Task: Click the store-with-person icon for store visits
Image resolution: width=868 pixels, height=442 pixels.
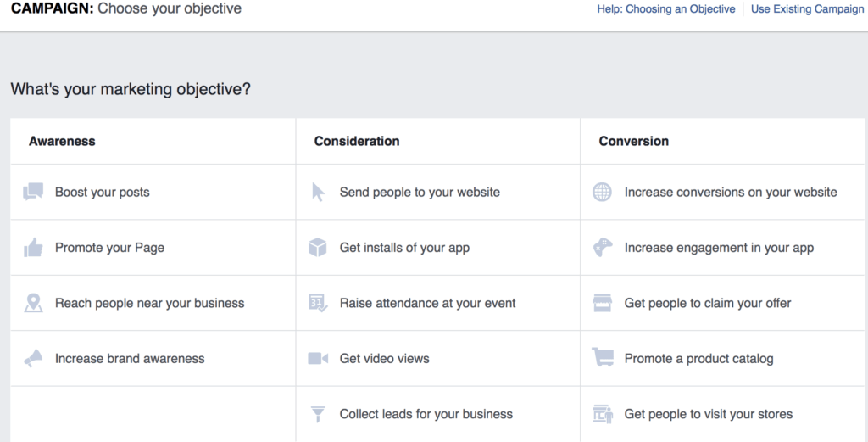Action: pyautogui.click(x=603, y=414)
